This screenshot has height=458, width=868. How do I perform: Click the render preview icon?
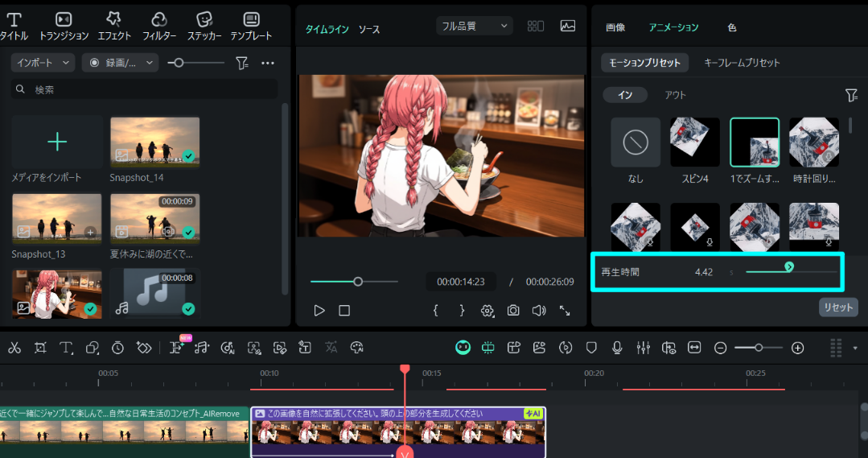pyautogui.click(x=566, y=348)
